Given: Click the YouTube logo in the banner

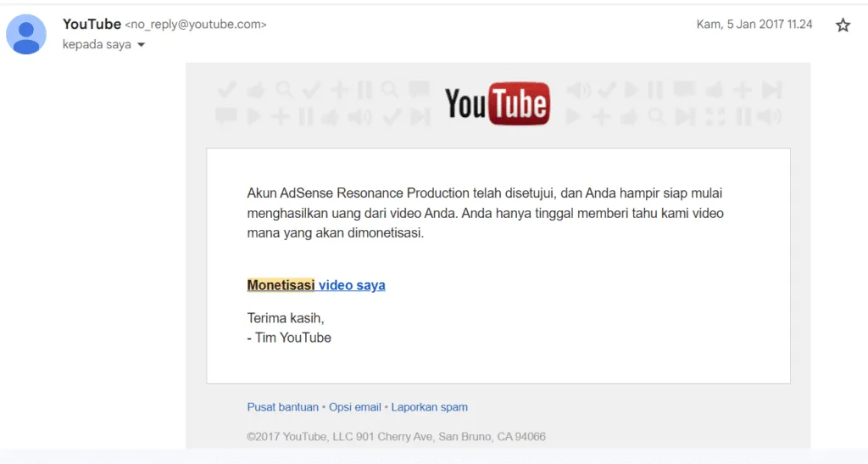Looking at the screenshot, I should click(498, 104).
